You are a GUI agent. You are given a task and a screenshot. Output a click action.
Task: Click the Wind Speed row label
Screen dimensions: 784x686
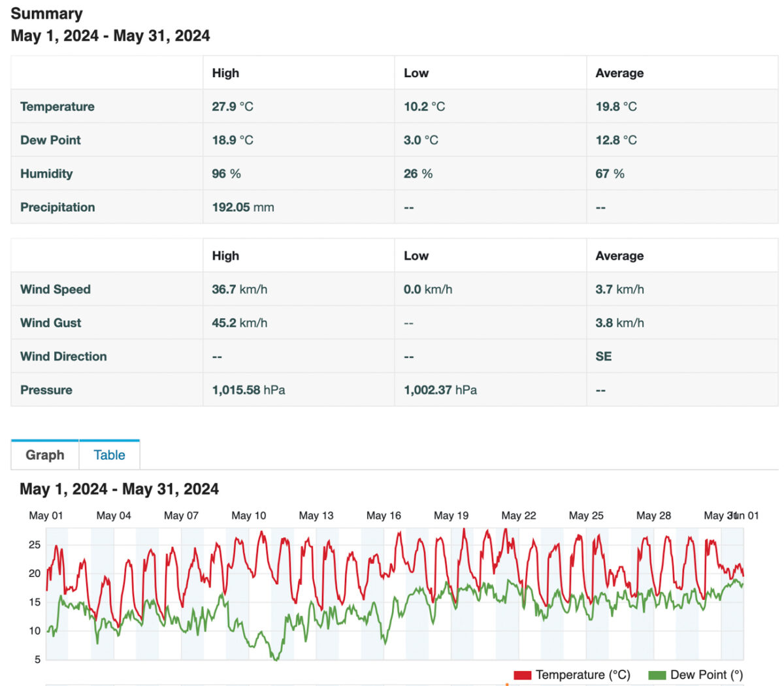(56, 289)
